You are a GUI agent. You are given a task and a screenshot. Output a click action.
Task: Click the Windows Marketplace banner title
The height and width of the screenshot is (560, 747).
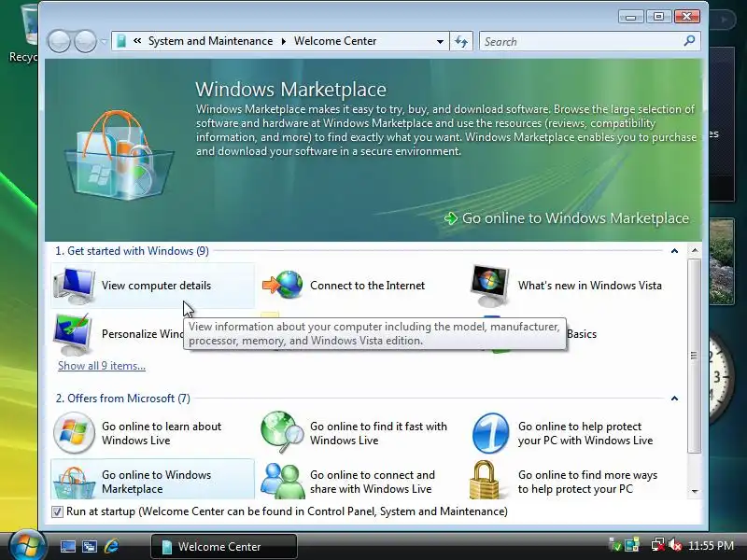(x=290, y=90)
